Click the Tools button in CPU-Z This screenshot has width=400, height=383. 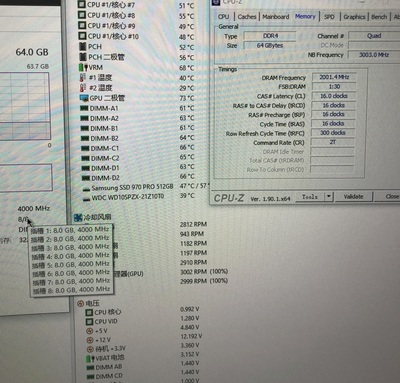[310, 197]
